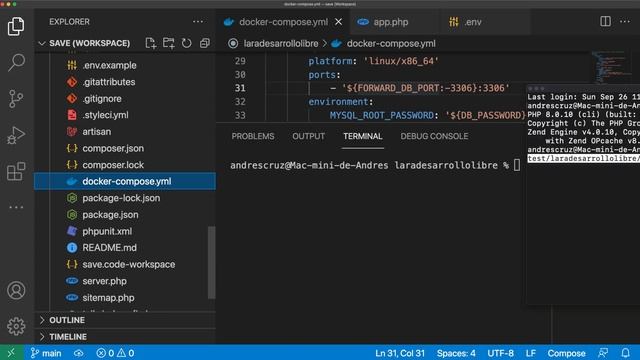Expand the TIMELINE section
The image size is (640, 360).
125,337
